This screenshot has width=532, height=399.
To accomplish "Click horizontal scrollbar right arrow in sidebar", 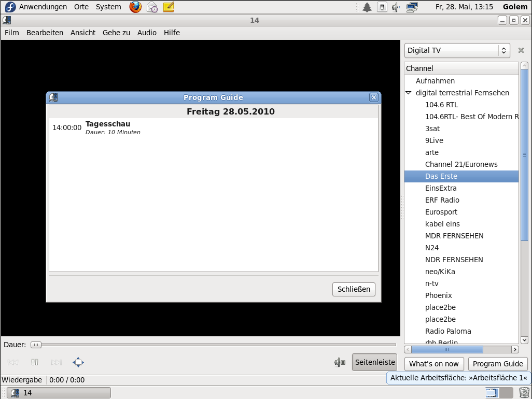I will 515,349.
